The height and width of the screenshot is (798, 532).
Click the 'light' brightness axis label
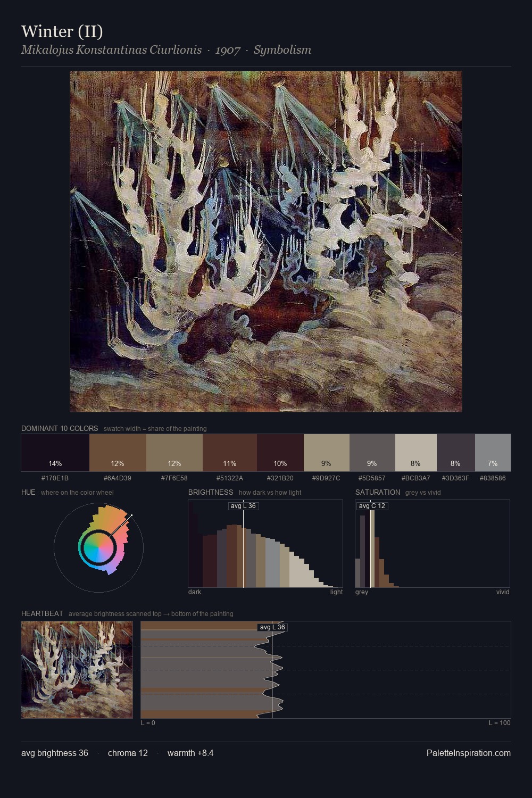[337, 592]
